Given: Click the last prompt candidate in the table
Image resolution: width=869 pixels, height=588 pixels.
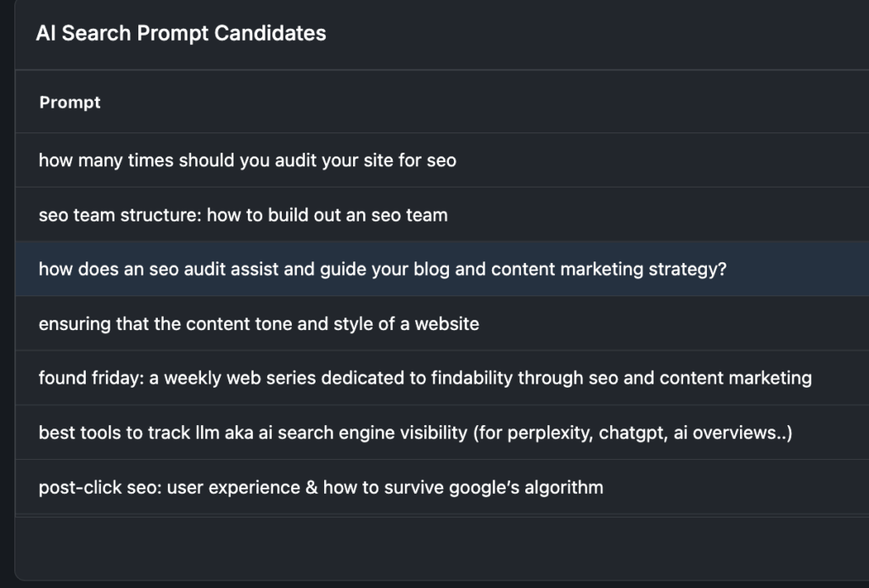Looking at the screenshot, I should [x=321, y=487].
